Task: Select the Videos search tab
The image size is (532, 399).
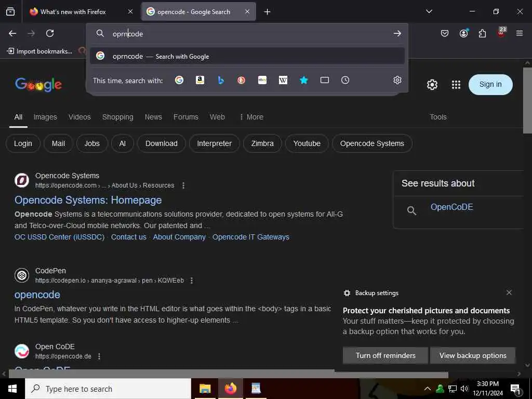Action: (79, 117)
